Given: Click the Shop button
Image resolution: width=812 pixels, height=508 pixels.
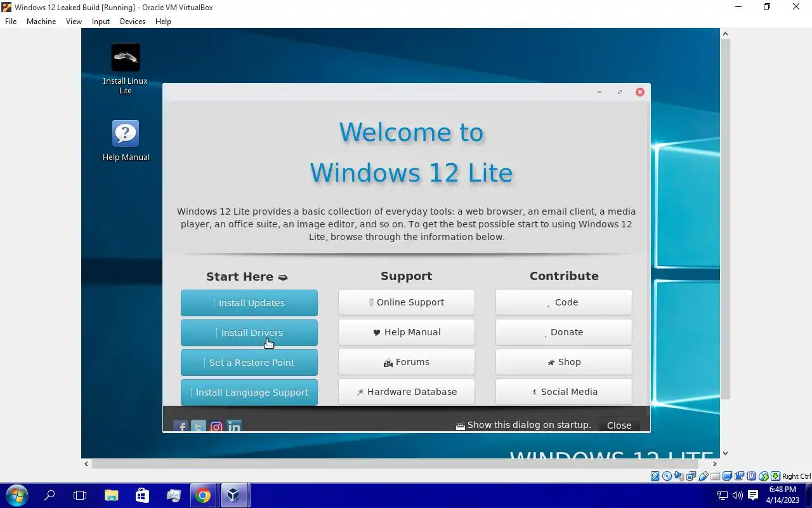Looking at the screenshot, I should click(x=564, y=362).
